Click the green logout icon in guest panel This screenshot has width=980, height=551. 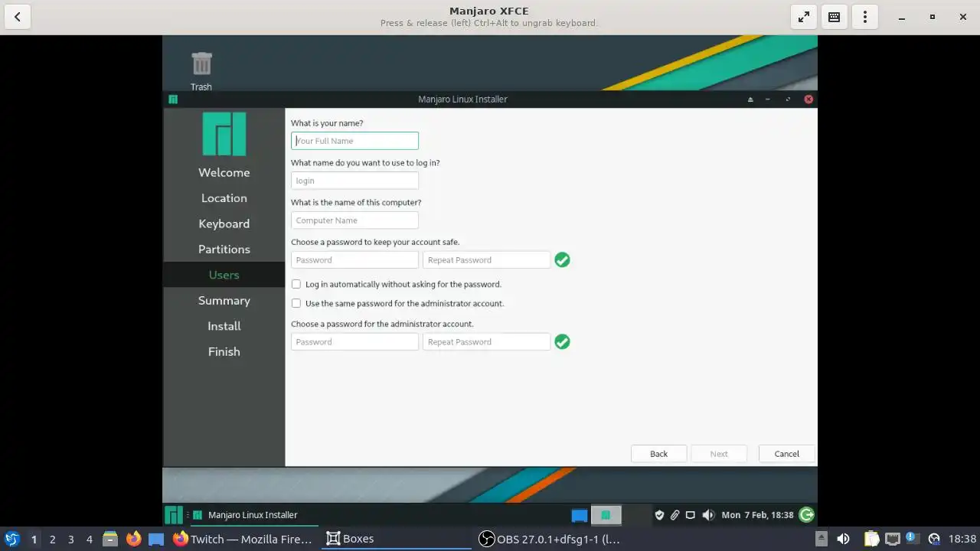click(806, 515)
